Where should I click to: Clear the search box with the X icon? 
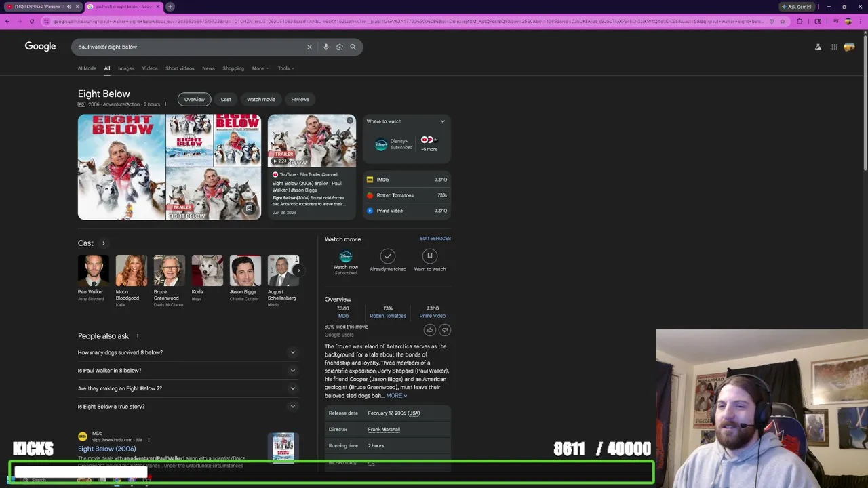[x=309, y=47]
